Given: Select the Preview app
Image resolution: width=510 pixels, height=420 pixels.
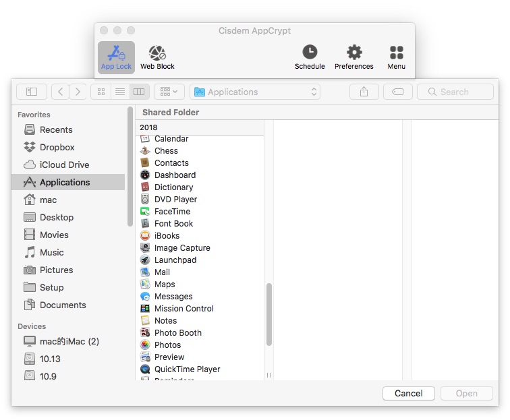Looking at the screenshot, I should pyautogui.click(x=200, y=357).
